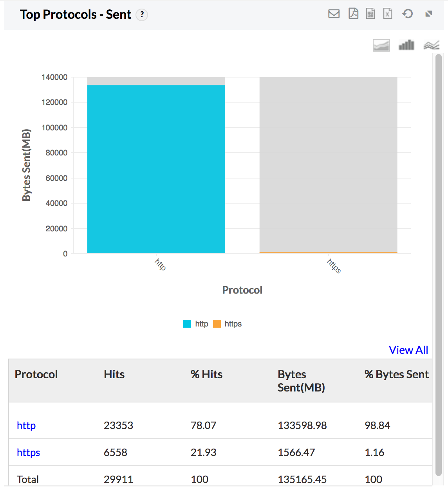Click the Hits column header
448x487 pixels.
[114, 375]
